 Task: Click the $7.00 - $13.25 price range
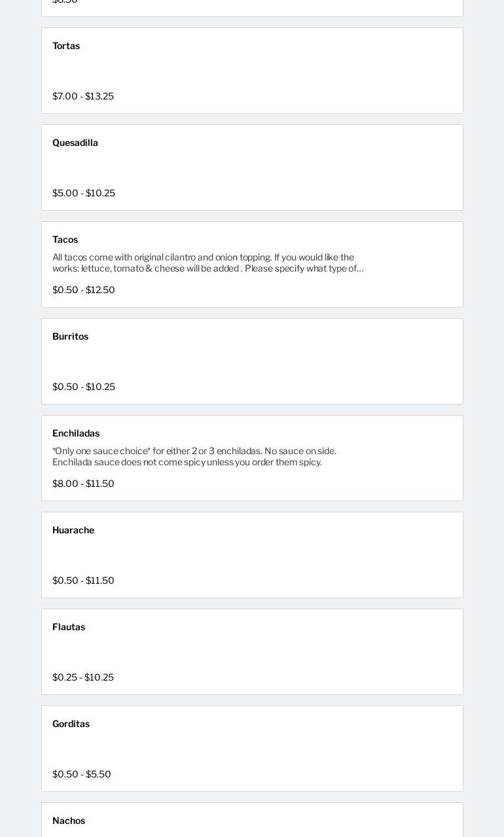(83, 96)
